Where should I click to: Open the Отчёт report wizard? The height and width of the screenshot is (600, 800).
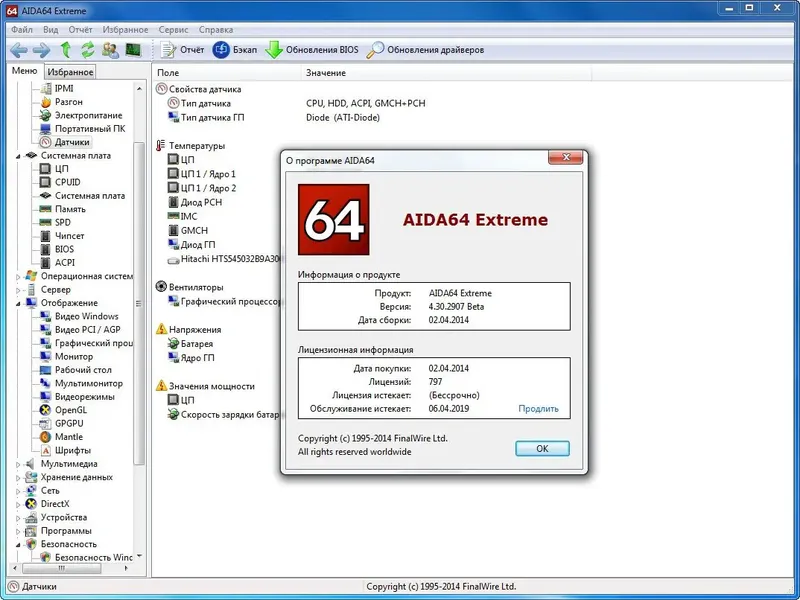tap(182, 50)
